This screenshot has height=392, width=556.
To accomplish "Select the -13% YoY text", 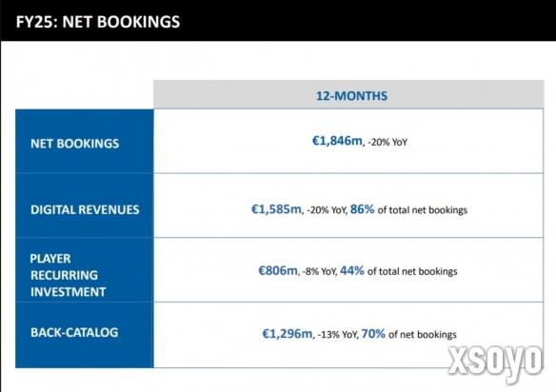I will (338, 335).
